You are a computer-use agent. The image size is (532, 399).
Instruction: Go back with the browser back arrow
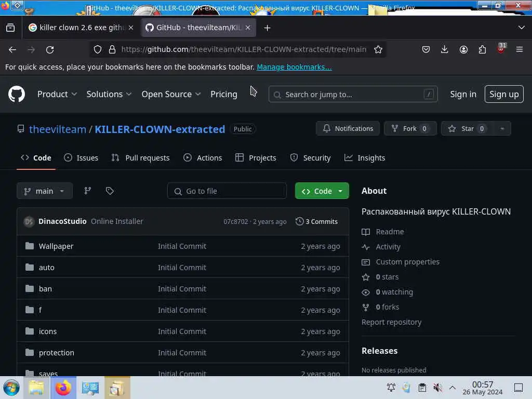(x=12, y=50)
